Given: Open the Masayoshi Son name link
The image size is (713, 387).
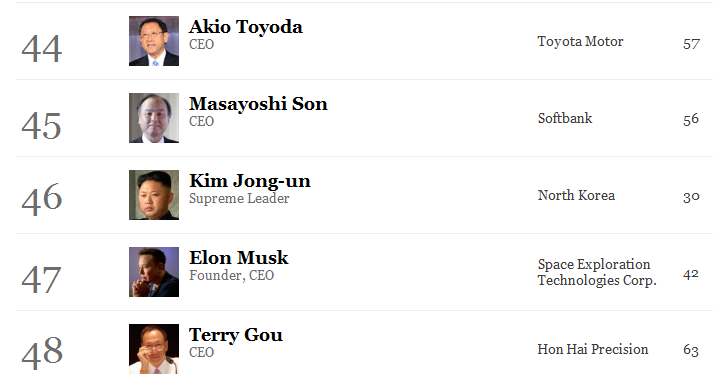Looking at the screenshot, I should coord(258,104).
